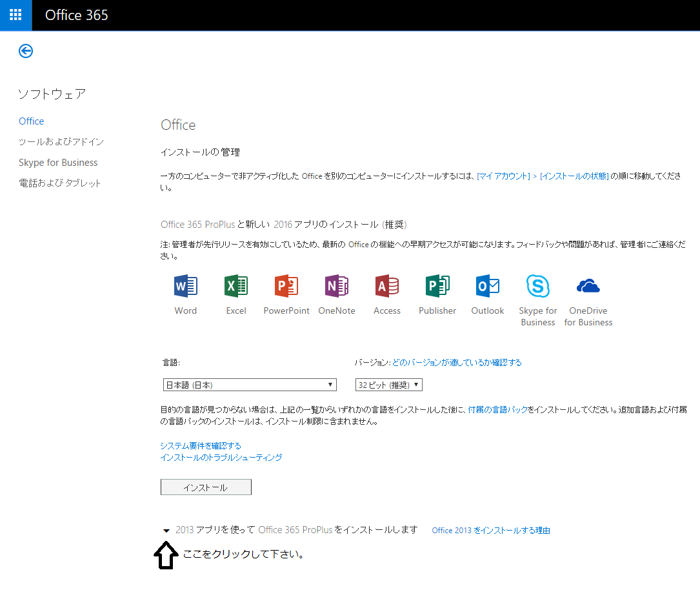The width and height of the screenshot is (700, 610).
Task: Click the Skype for Business icon
Action: coord(538,286)
